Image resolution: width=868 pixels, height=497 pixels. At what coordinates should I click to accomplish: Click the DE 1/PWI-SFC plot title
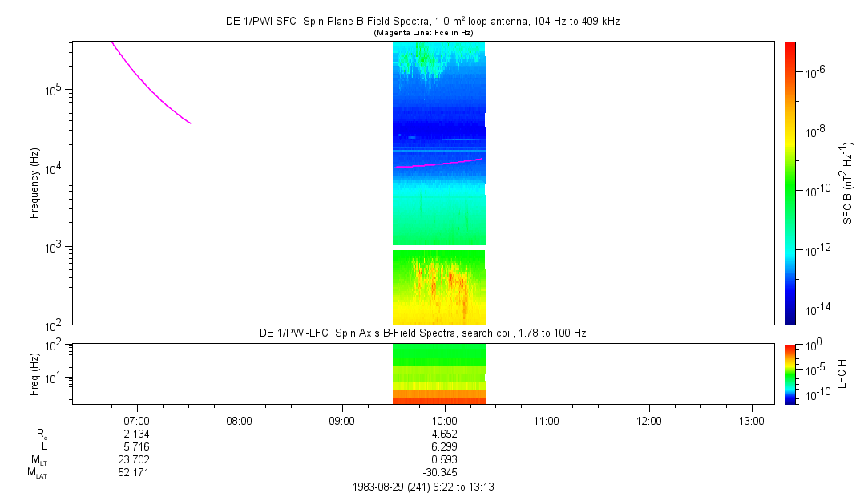pos(422,22)
